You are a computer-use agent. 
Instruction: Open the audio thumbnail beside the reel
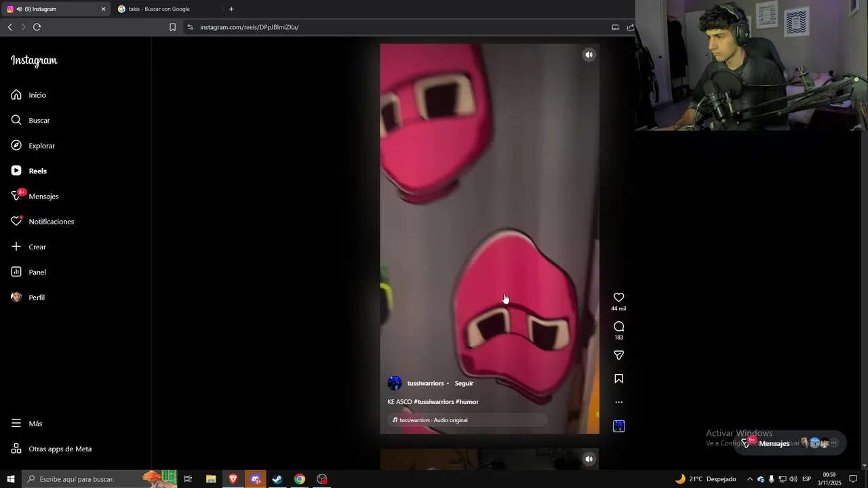coord(618,426)
